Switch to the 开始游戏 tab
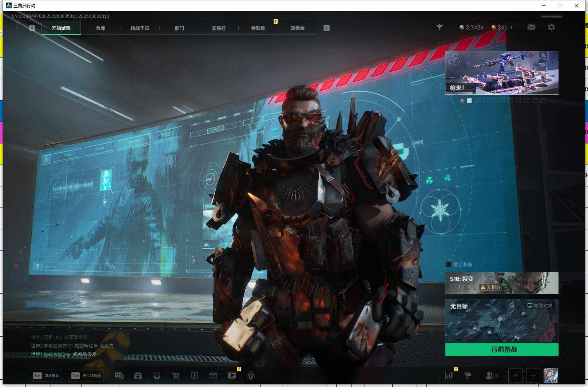 (x=61, y=28)
